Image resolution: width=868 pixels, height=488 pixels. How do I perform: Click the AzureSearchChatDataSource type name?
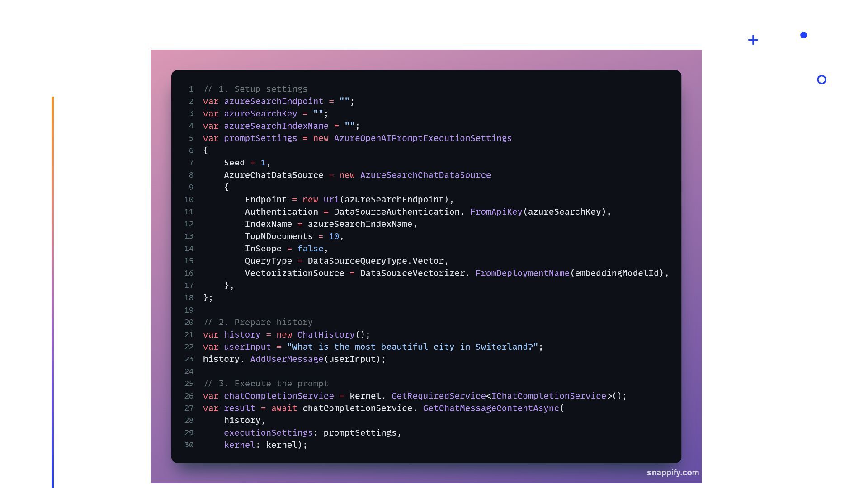tap(425, 175)
